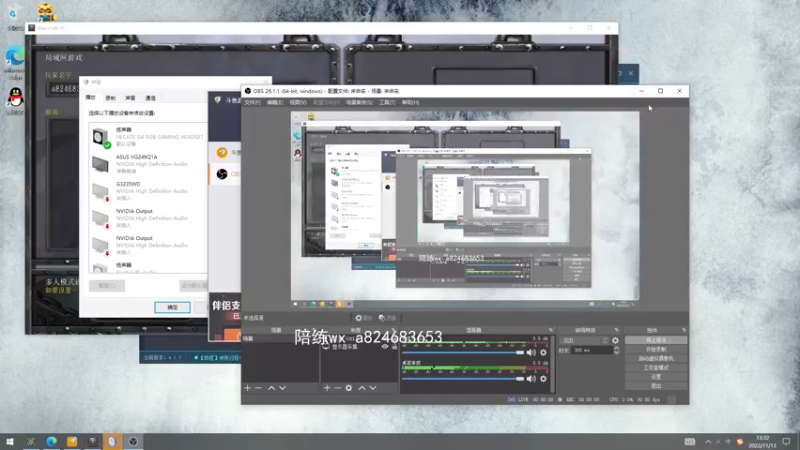Move scene up in Scenes panel
Screen dimensions: 800x450
tap(271, 388)
